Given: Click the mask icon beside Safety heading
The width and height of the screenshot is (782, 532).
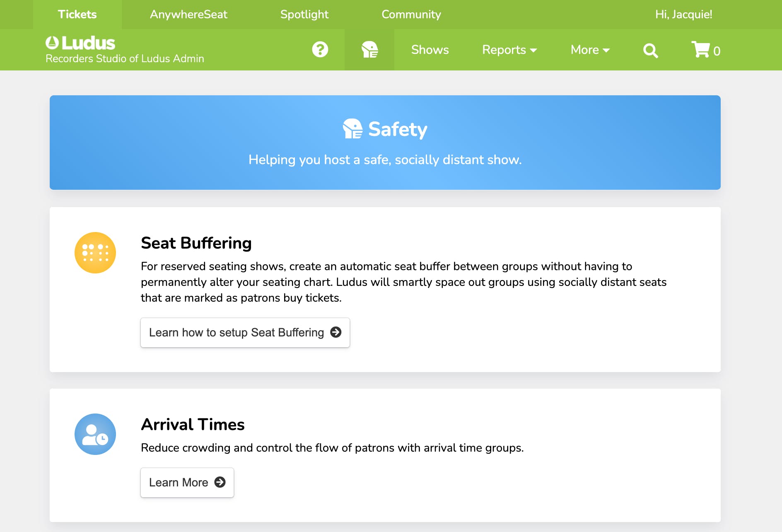Looking at the screenshot, I should [x=352, y=129].
